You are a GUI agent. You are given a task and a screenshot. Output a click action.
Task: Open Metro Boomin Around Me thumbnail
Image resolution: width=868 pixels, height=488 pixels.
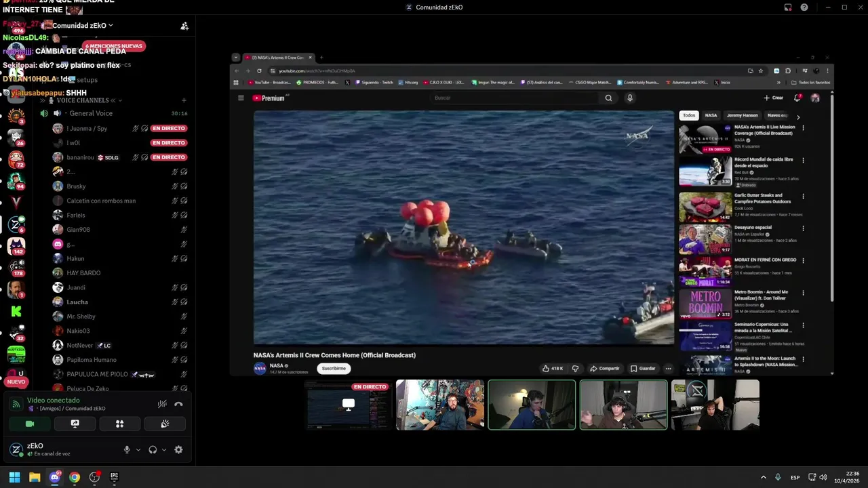pos(705,304)
